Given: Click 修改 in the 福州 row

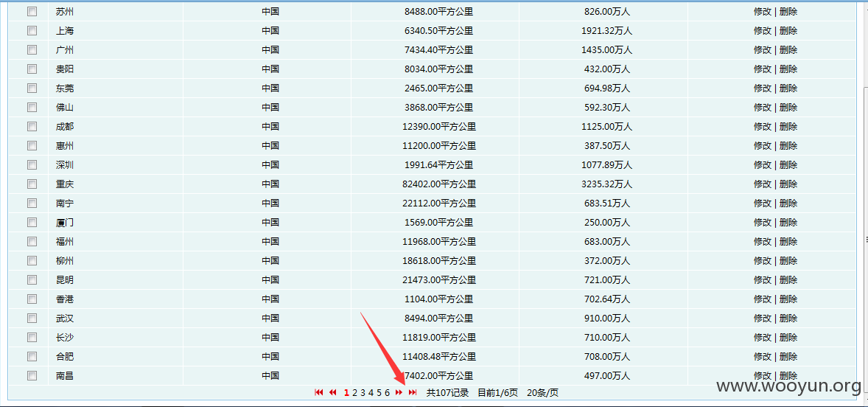Looking at the screenshot, I should click(763, 241).
